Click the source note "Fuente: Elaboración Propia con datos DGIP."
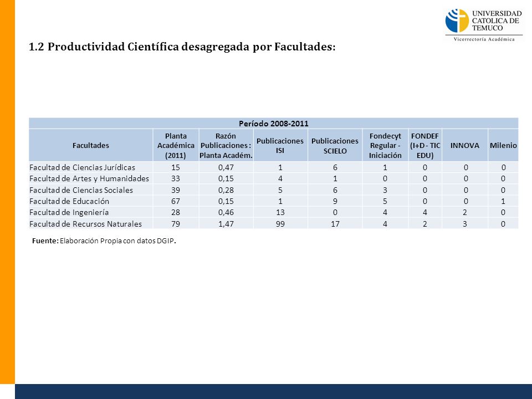The image size is (532, 399). point(104,241)
